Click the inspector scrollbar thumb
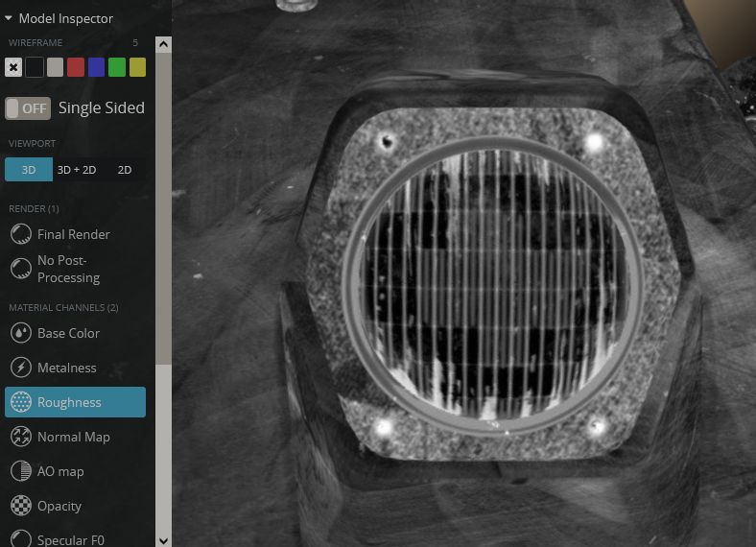 coord(163,209)
